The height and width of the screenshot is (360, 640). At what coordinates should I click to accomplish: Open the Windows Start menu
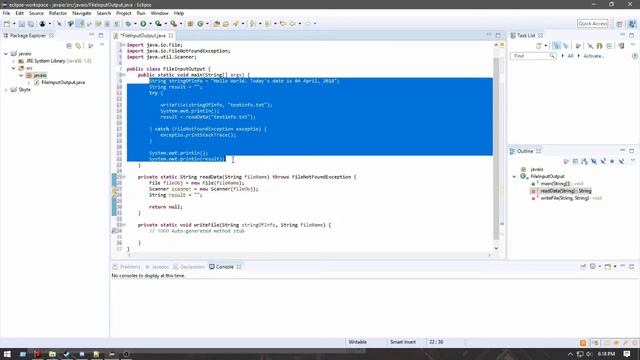tap(7, 354)
